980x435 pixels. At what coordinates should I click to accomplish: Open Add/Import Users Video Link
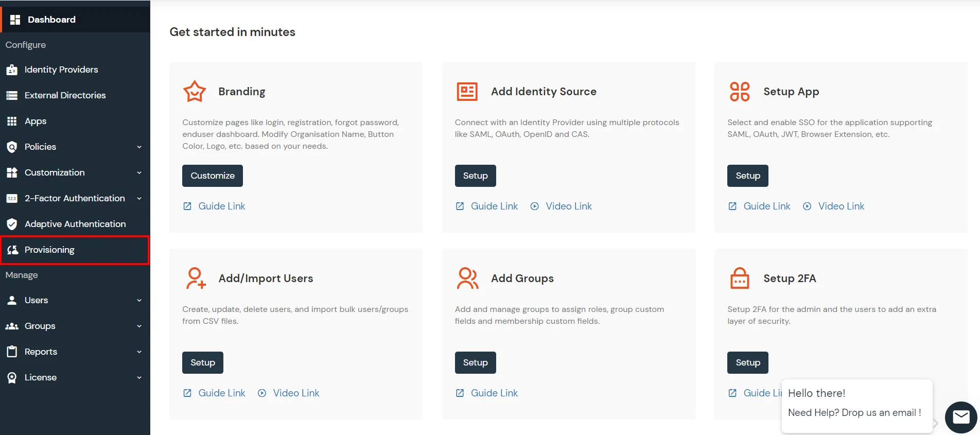click(296, 393)
